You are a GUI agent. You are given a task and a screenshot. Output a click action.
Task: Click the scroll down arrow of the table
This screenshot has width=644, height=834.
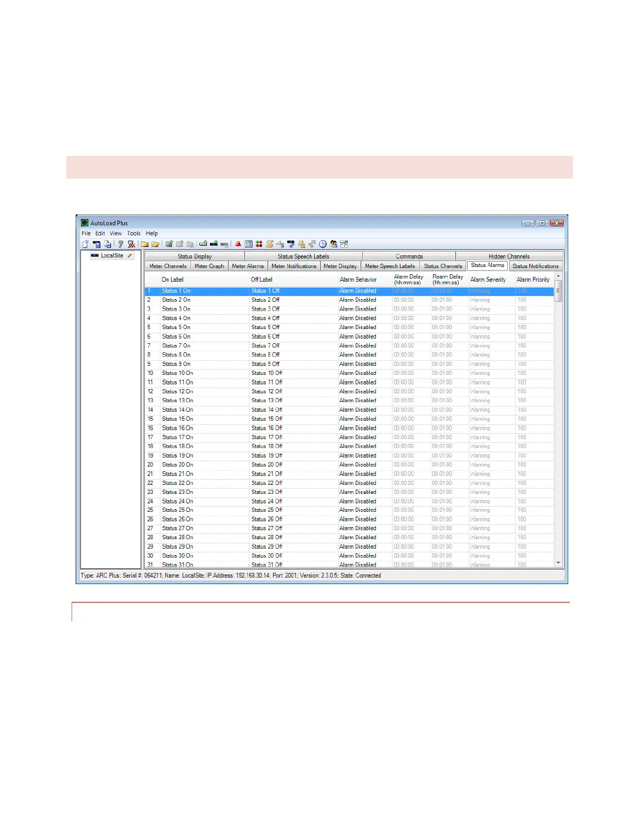tap(558, 563)
